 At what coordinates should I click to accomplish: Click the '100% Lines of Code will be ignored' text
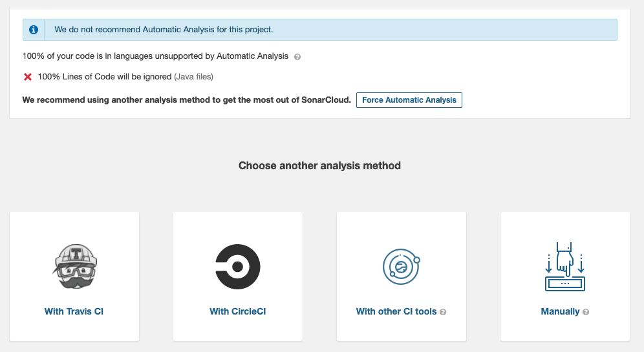[105, 77]
